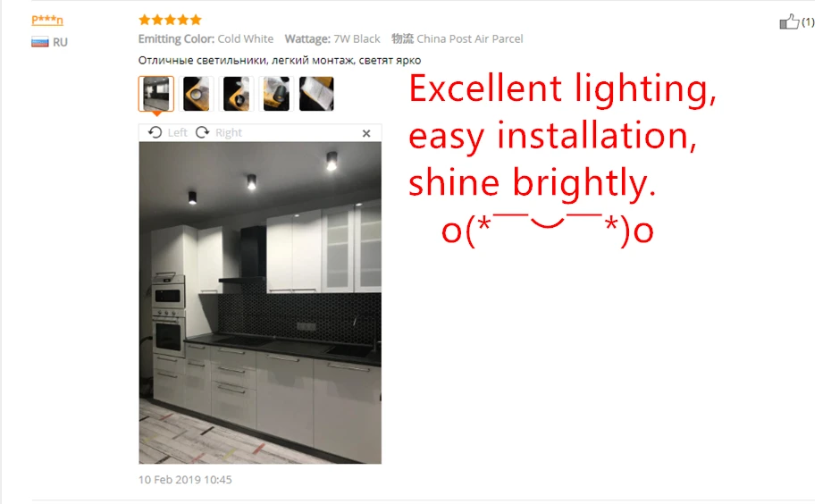Select the fifth review photo thumbnail
Image resolution: width=831 pixels, height=504 pixels.
[x=316, y=94]
